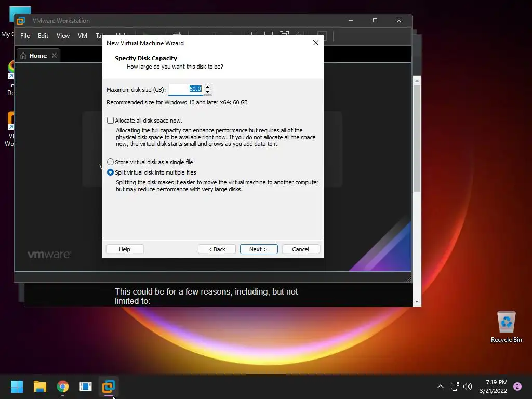Image resolution: width=532 pixels, height=399 pixels.
Task: Switch to the Home tab
Action: tap(38, 56)
